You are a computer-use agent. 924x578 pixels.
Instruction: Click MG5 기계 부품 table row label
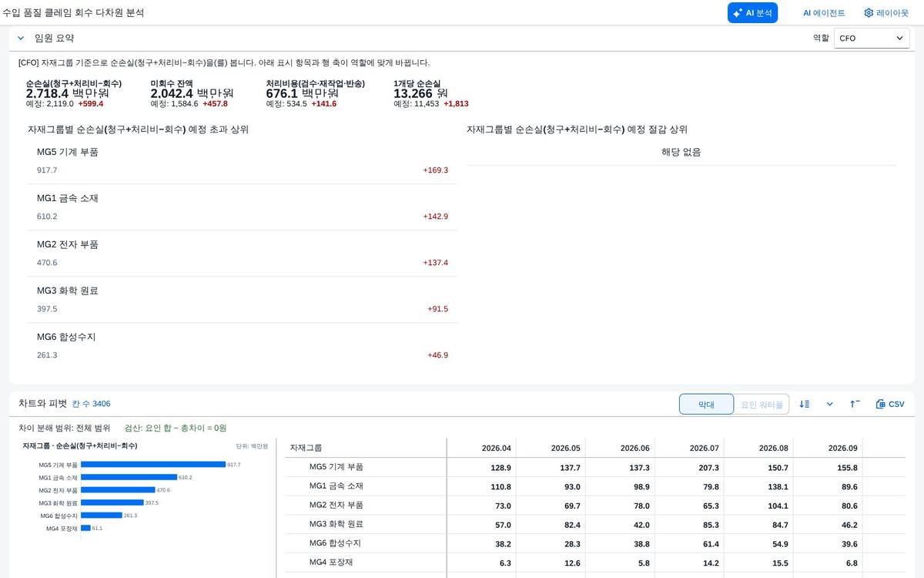point(336,467)
